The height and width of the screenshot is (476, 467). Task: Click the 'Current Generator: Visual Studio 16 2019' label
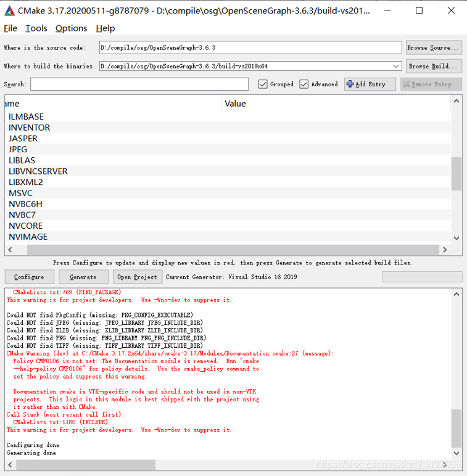pos(231,277)
